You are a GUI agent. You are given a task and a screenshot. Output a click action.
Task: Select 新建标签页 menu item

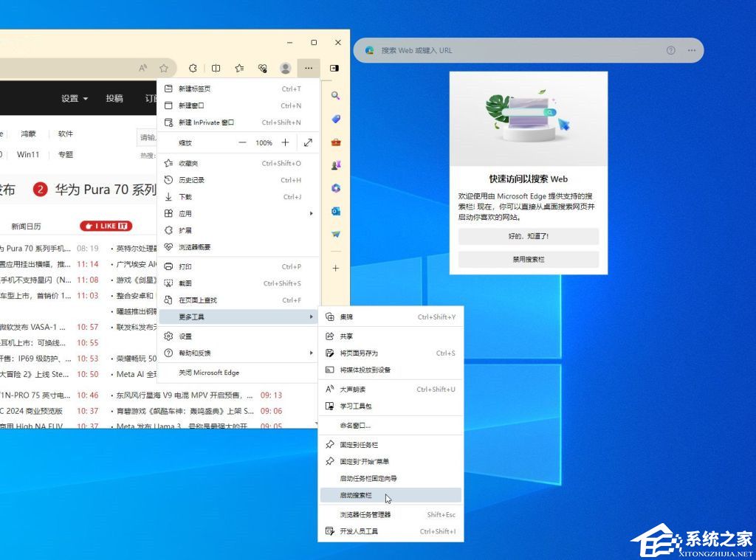(238, 89)
